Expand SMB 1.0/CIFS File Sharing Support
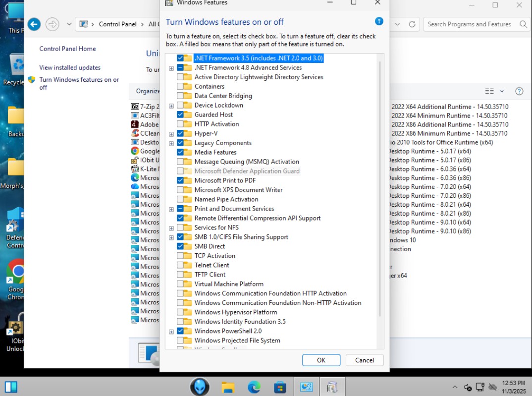532x396 pixels. click(171, 237)
